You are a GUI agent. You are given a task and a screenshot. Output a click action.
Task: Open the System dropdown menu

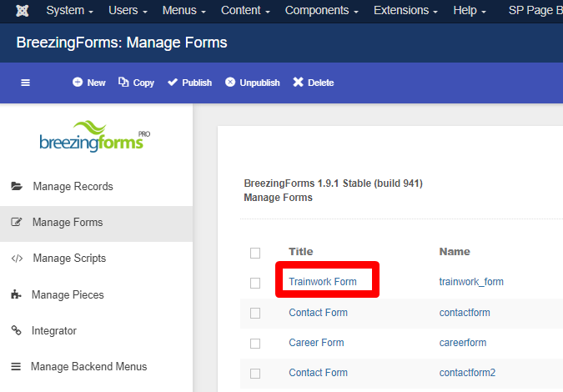coord(70,10)
